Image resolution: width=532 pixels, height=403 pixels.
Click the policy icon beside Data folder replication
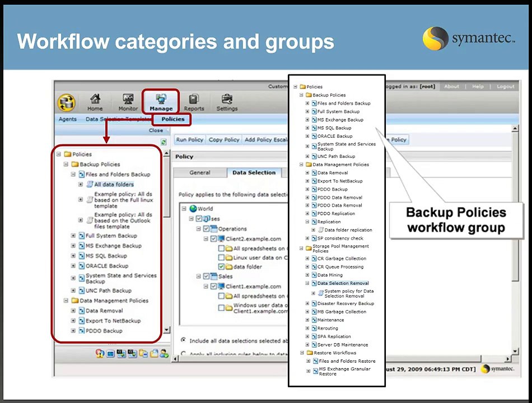pos(321,229)
